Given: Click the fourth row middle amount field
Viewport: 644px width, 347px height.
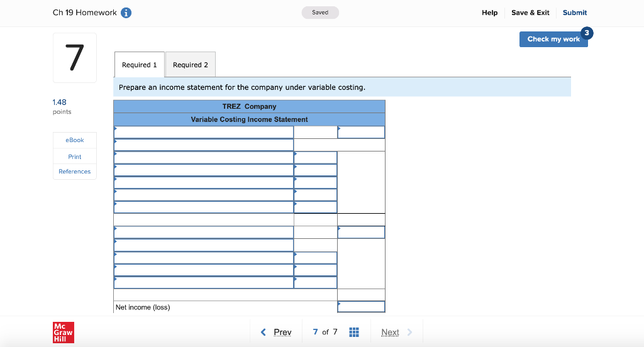Looking at the screenshot, I should coord(316,170).
